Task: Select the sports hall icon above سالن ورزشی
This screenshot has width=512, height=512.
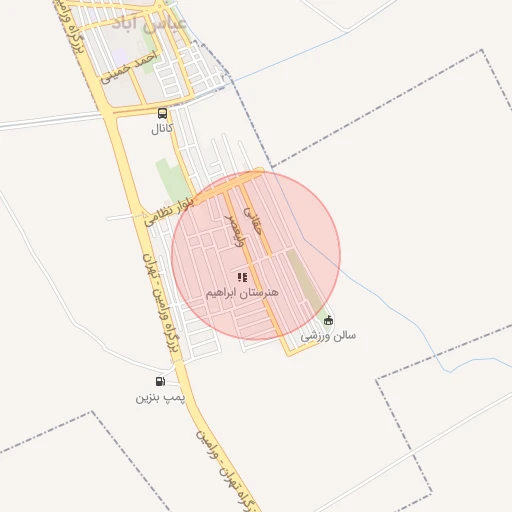Action: point(329,320)
